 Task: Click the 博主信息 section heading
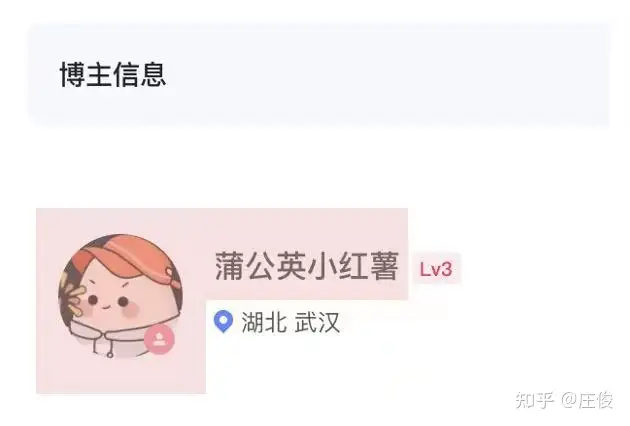click(113, 74)
